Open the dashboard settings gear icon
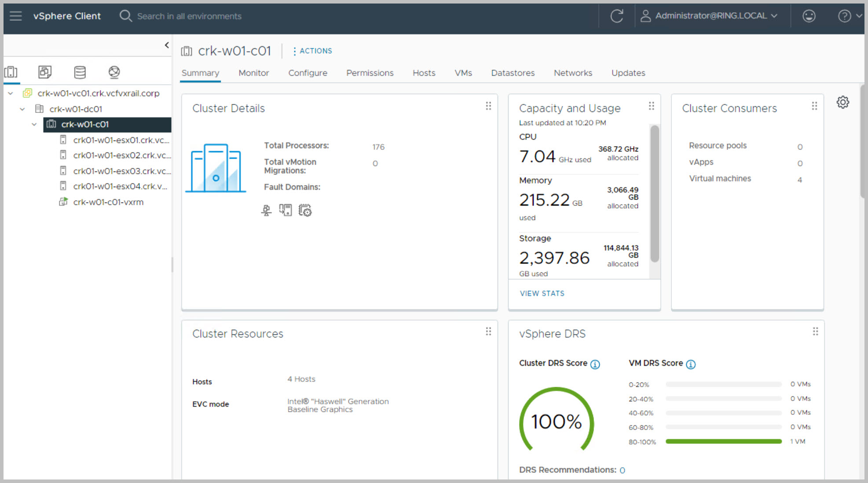The height and width of the screenshot is (483, 868). pos(842,102)
